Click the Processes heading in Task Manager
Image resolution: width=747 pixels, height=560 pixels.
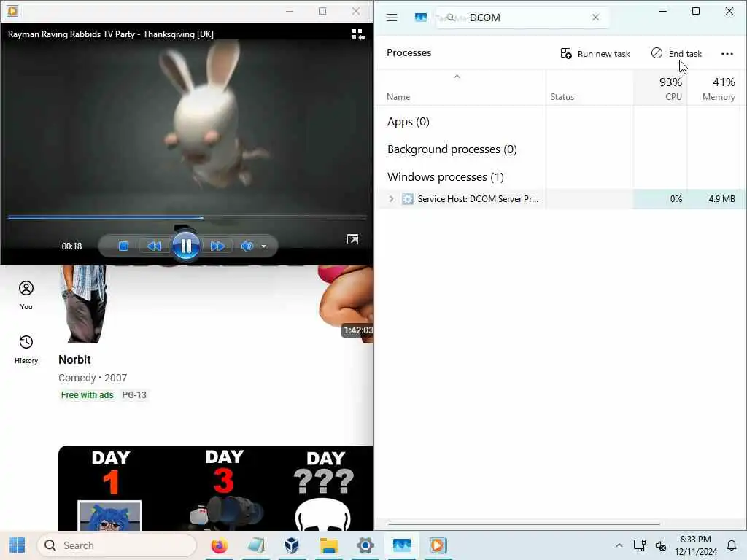(409, 52)
